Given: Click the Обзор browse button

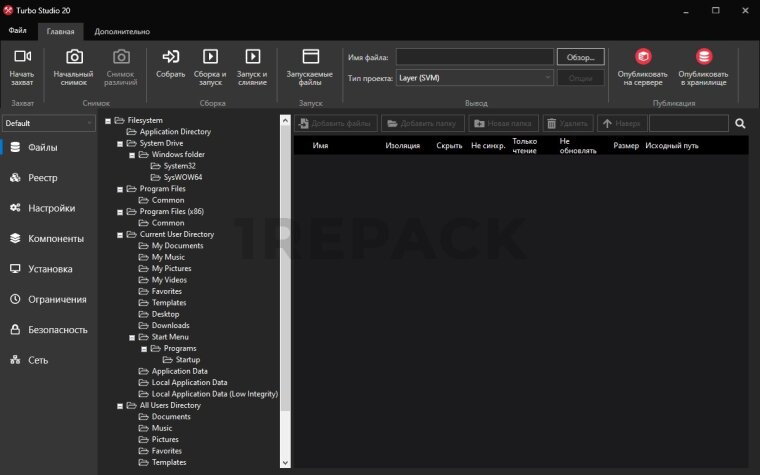Looking at the screenshot, I should [580, 57].
